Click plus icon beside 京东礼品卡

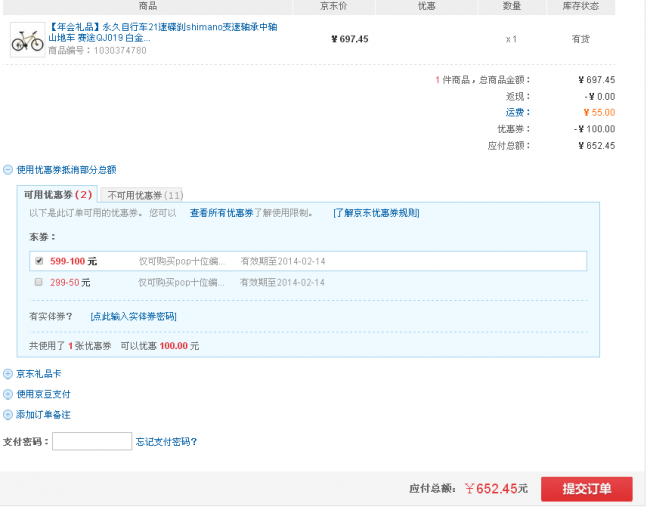click(x=8, y=373)
